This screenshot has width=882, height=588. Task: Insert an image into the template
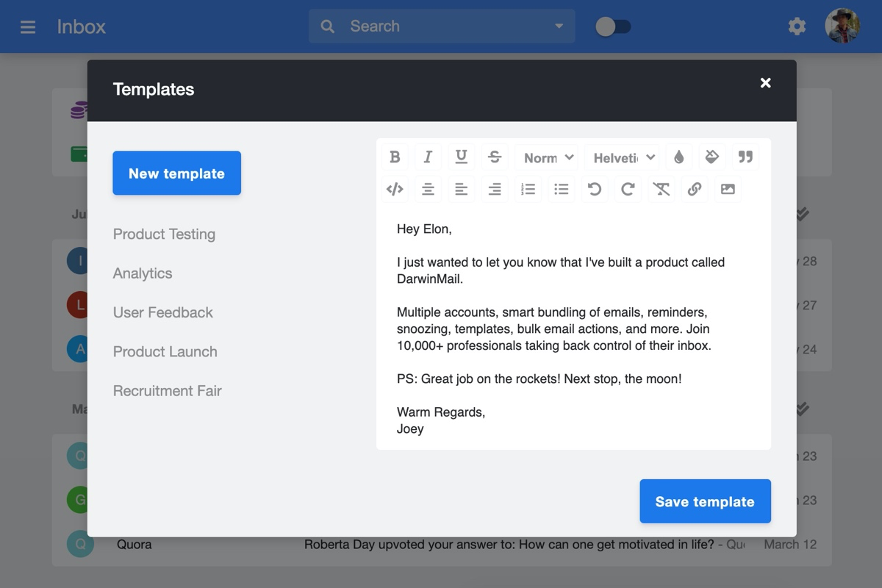pos(728,189)
